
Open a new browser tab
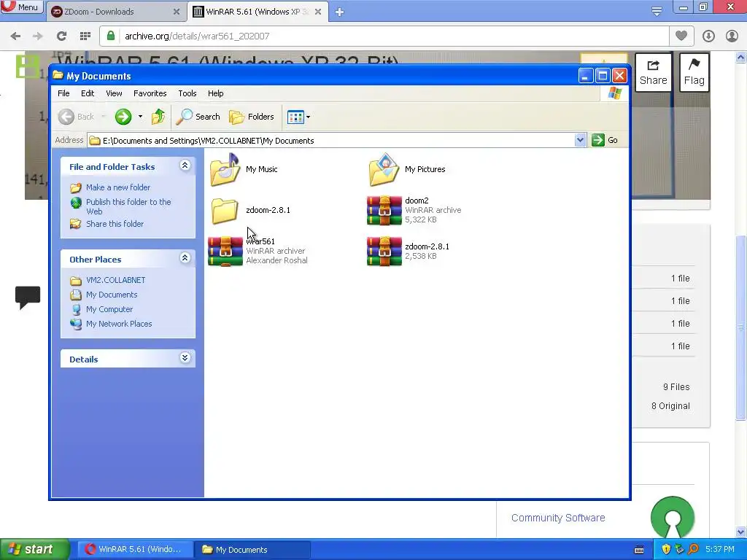[x=339, y=12]
